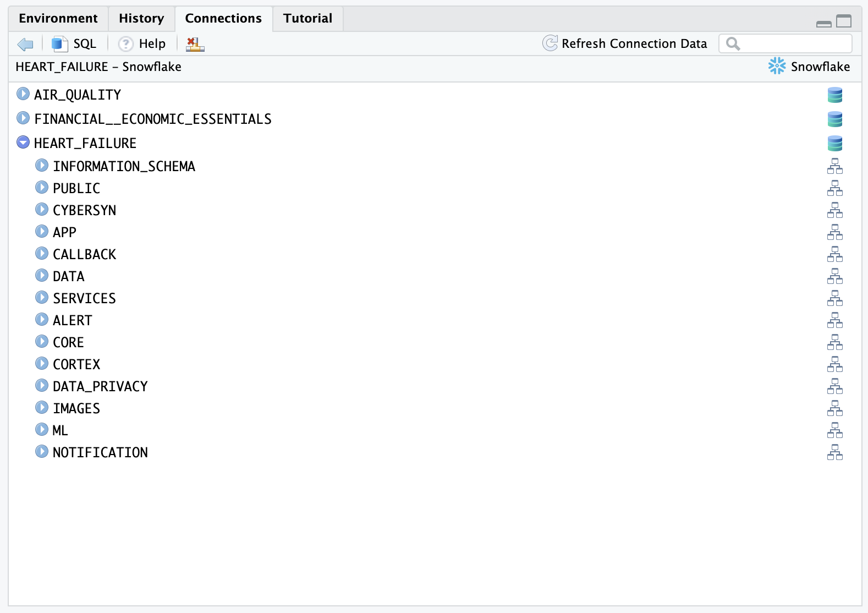The height and width of the screenshot is (613, 868).
Task: Click the Snowflake logo icon
Action: tap(777, 67)
